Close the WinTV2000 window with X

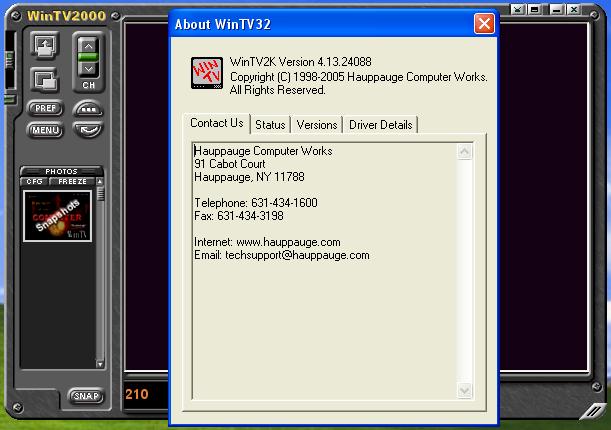[574, 9]
